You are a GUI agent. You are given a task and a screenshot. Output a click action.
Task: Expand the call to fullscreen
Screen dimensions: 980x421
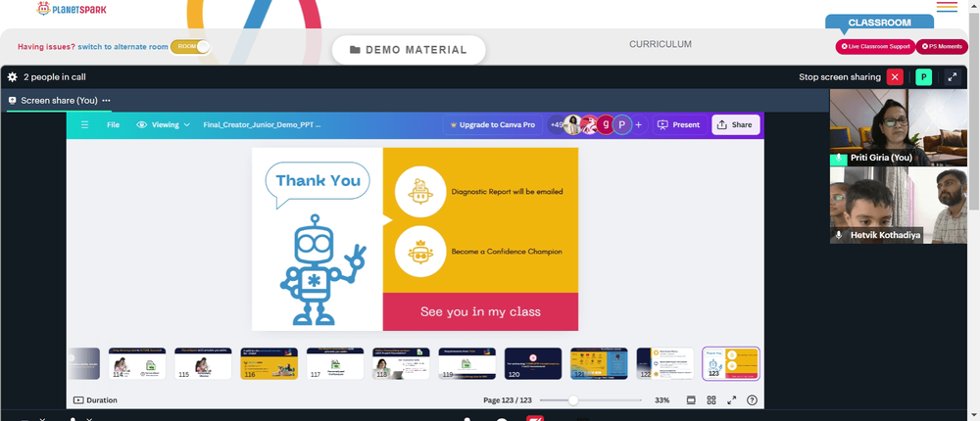(x=953, y=77)
